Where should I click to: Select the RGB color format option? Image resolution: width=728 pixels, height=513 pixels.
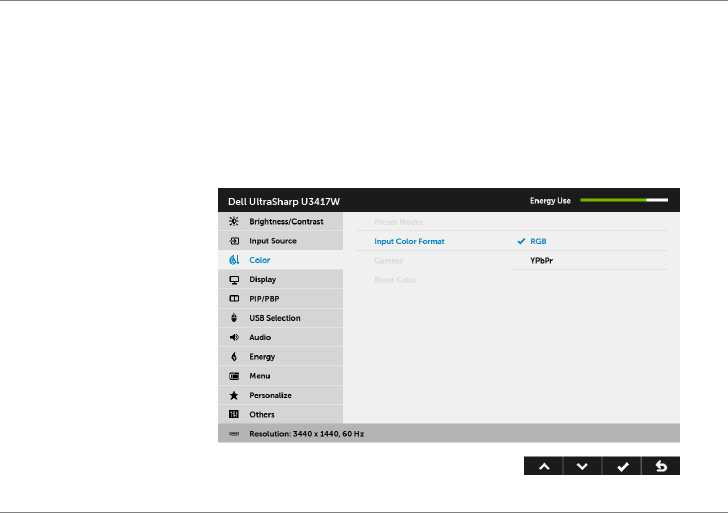(538, 241)
